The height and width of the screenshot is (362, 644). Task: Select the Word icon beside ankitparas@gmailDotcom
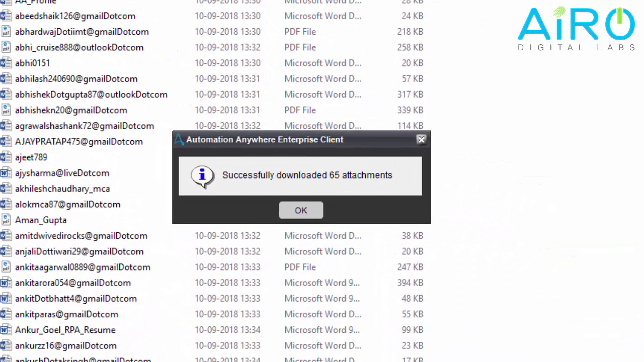point(6,314)
